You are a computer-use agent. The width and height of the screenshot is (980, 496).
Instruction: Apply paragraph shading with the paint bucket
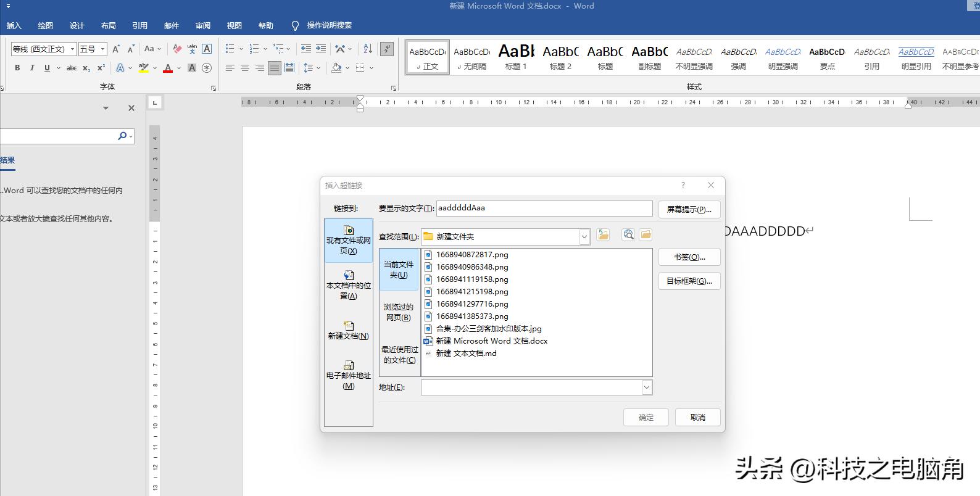[x=336, y=68]
